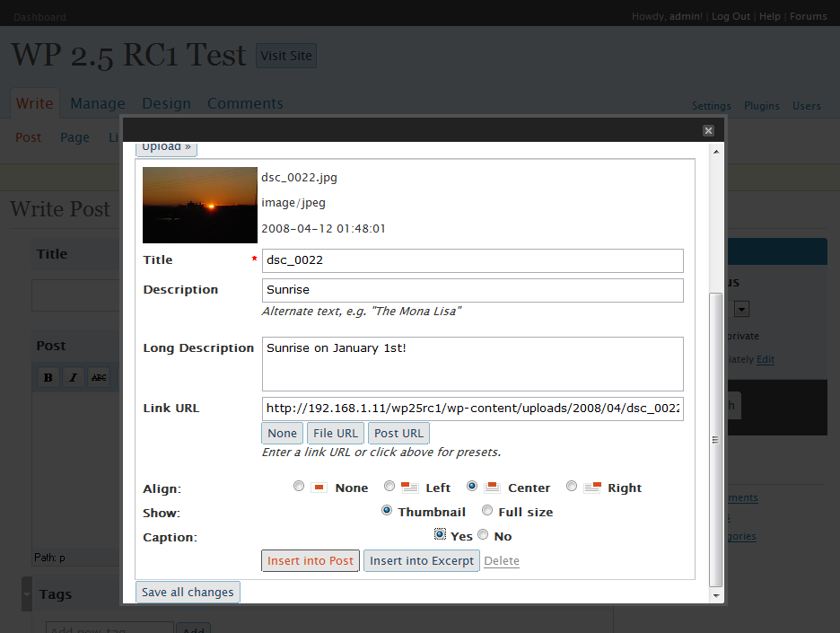Viewport: 840px width, 633px height.
Task: Click the scrollbar down arrow in dialog
Action: tap(716, 595)
